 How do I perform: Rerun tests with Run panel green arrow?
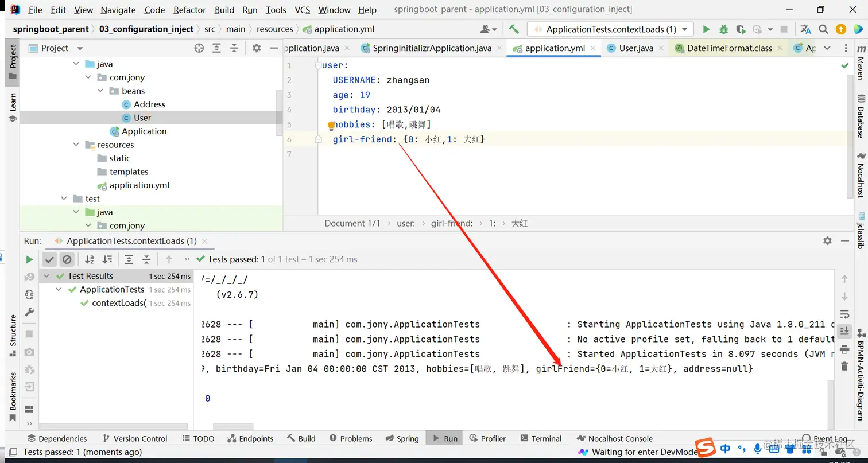[x=29, y=259]
